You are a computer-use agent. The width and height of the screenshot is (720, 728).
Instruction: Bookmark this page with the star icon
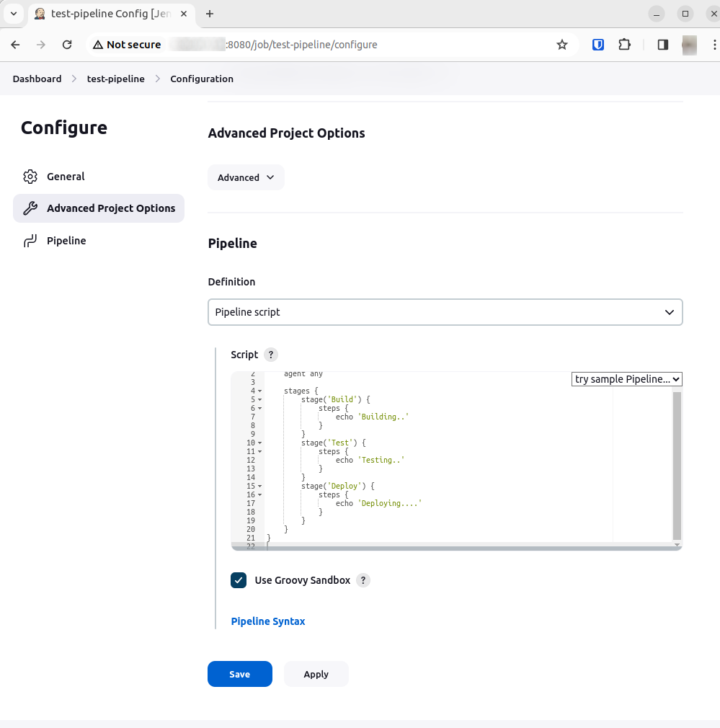(x=562, y=45)
